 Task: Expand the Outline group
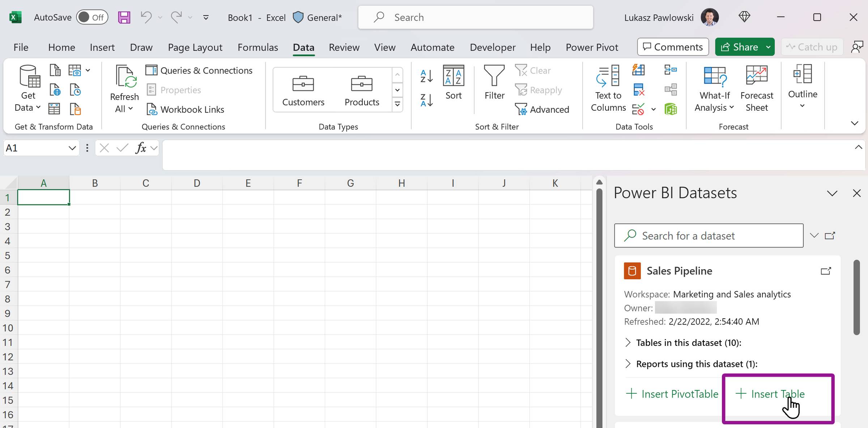tap(803, 87)
